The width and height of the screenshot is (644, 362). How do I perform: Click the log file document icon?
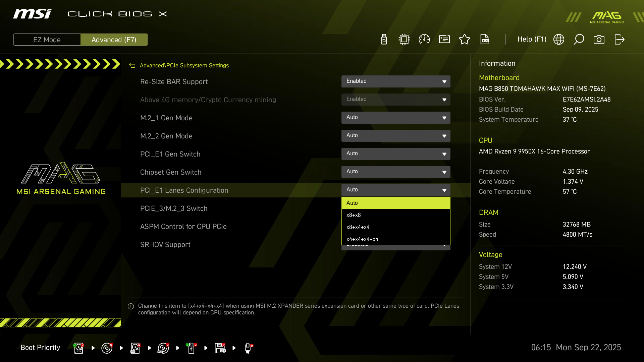click(x=485, y=40)
